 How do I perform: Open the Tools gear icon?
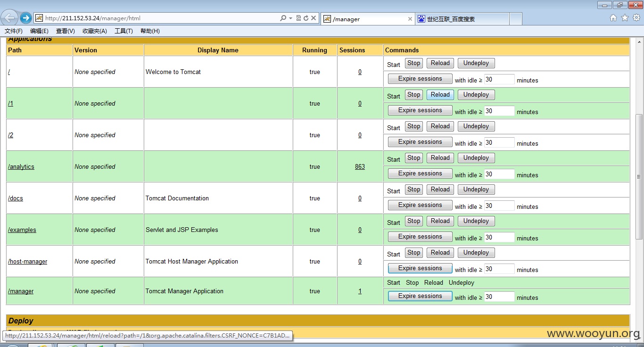(x=636, y=18)
